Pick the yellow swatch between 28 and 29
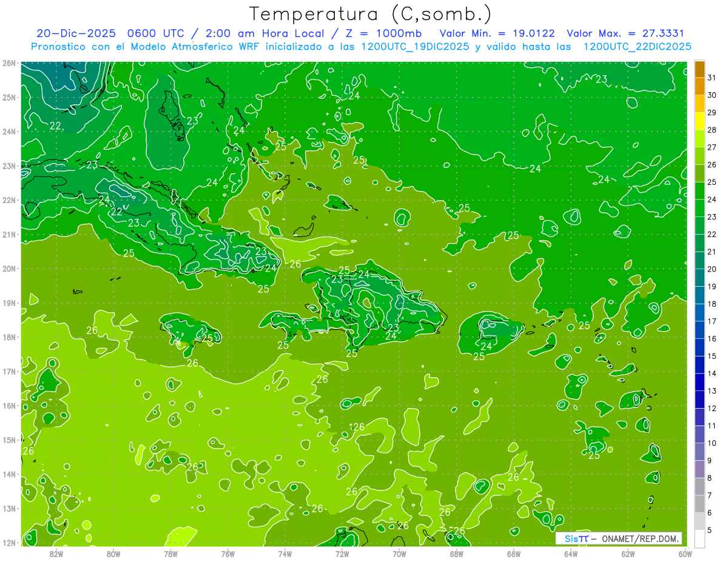 click(x=699, y=121)
